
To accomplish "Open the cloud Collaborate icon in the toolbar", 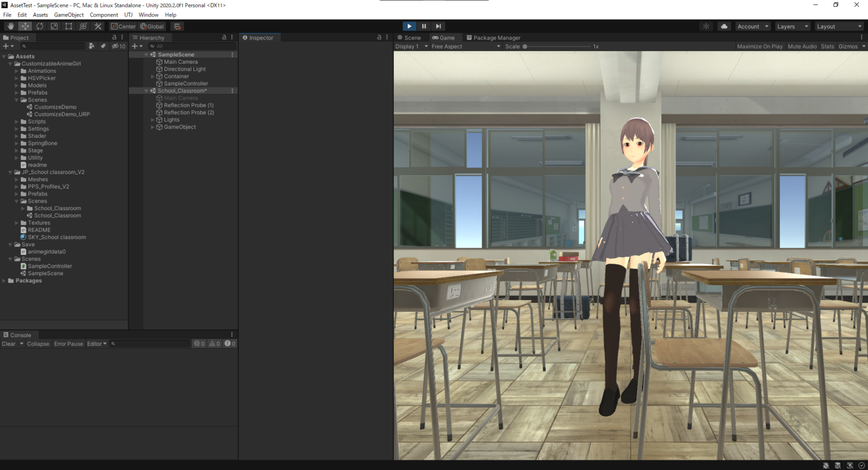I will (724, 26).
